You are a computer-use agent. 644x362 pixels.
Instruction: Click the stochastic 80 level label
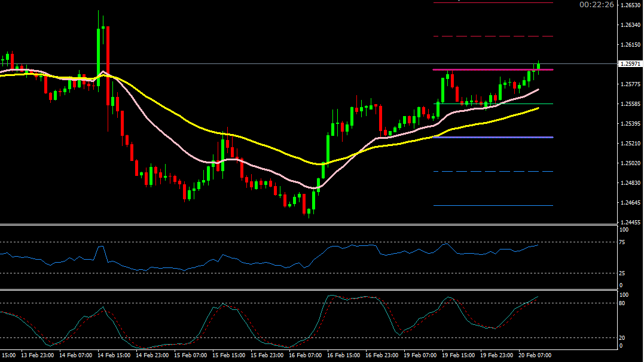tap(622, 303)
